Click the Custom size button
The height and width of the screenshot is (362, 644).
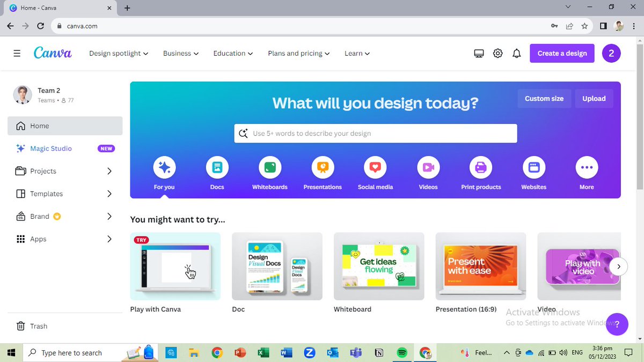click(544, 99)
